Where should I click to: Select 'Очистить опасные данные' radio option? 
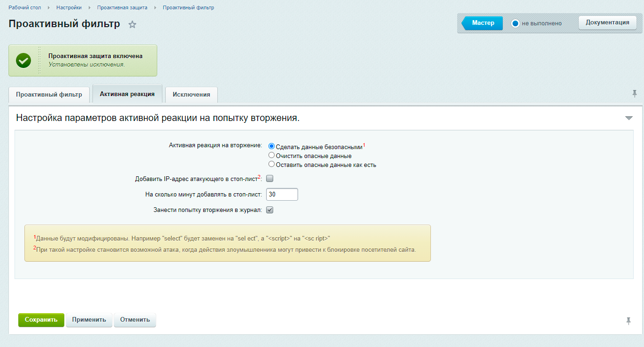pyautogui.click(x=271, y=155)
